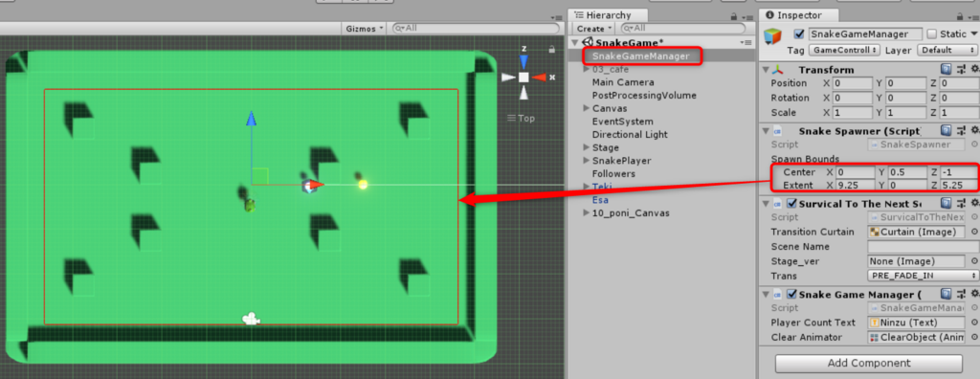
Task: Click the Scene view search field
Action: tap(476, 29)
